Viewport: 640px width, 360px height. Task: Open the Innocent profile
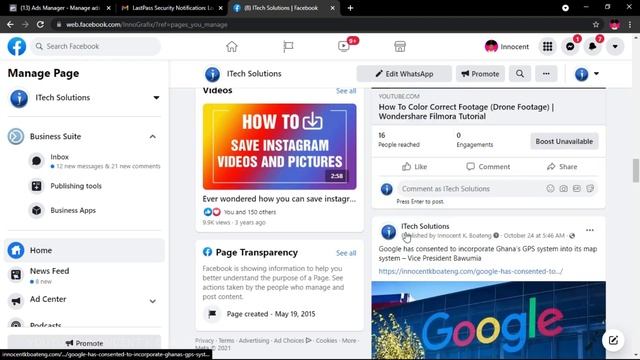[x=507, y=47]
